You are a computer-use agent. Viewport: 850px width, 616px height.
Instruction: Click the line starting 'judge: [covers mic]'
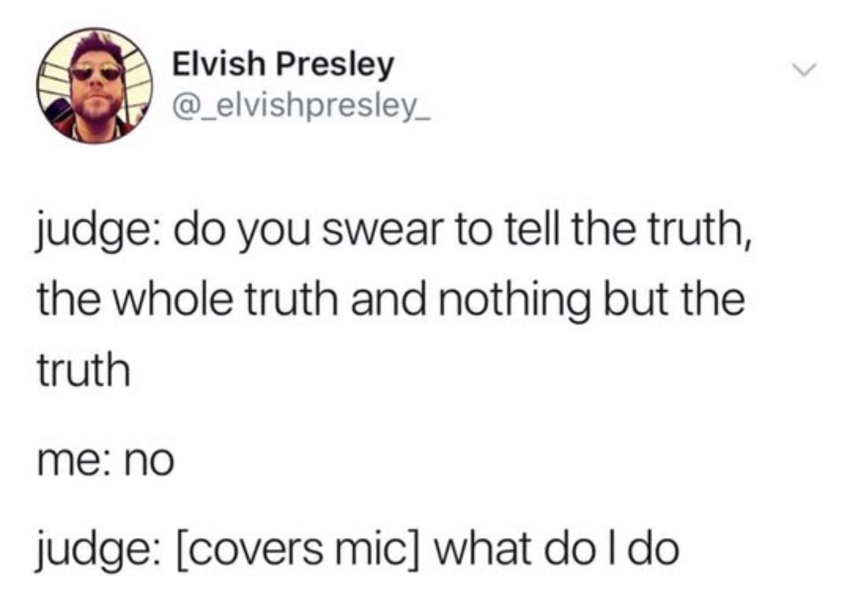click(x=357, y=550)
